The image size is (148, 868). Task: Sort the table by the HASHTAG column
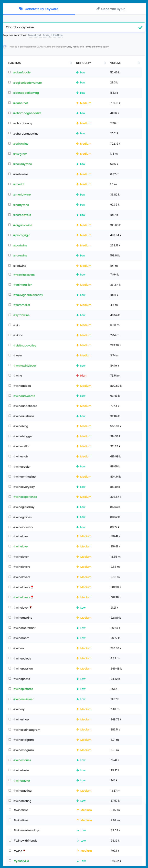click(71, 63)
